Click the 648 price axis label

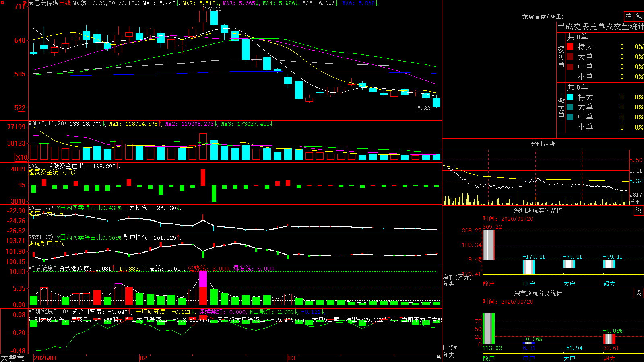pos(20,40)
